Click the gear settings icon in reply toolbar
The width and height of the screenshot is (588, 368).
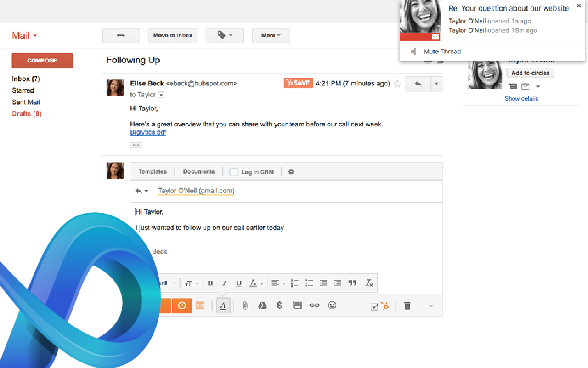pyautogui.click(x=291, y=171)
